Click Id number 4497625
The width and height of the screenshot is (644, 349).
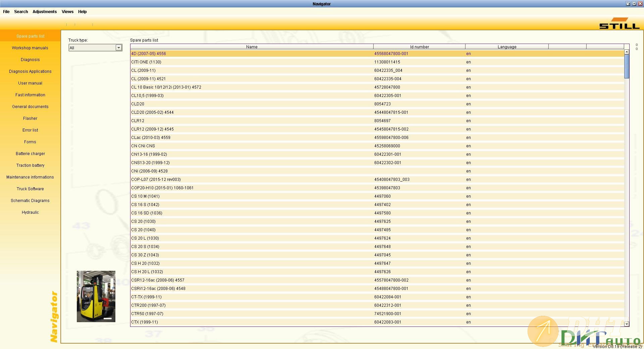[x=382, y=221]
